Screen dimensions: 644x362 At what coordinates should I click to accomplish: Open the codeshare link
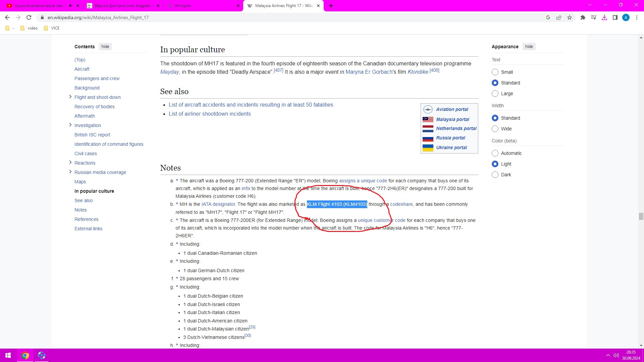[x=401, y=204]
